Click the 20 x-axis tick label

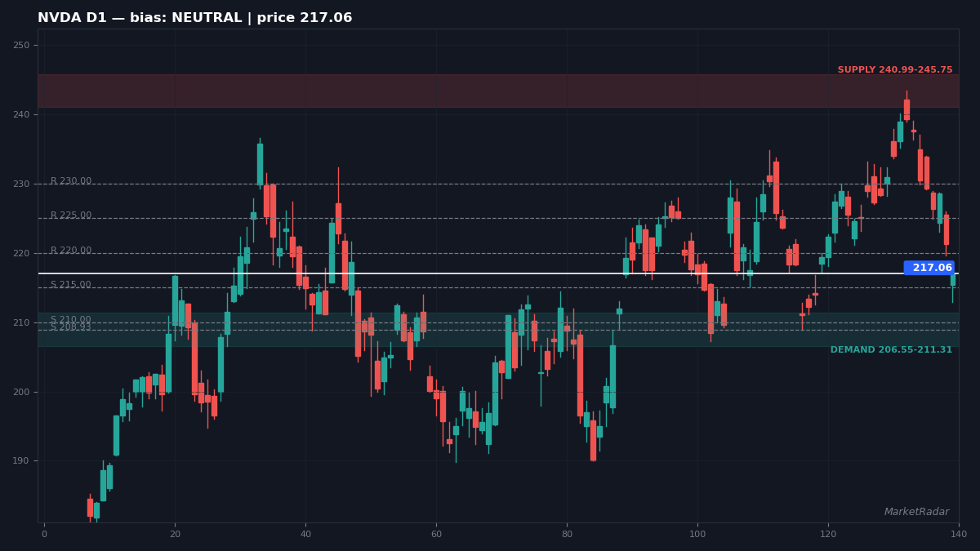point(175,534)
